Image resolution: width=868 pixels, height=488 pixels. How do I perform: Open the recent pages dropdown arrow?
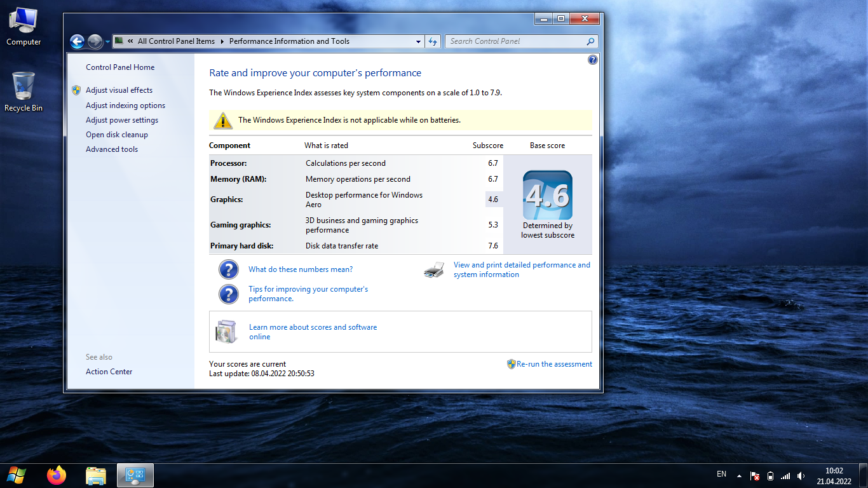(x=107, y=42)
